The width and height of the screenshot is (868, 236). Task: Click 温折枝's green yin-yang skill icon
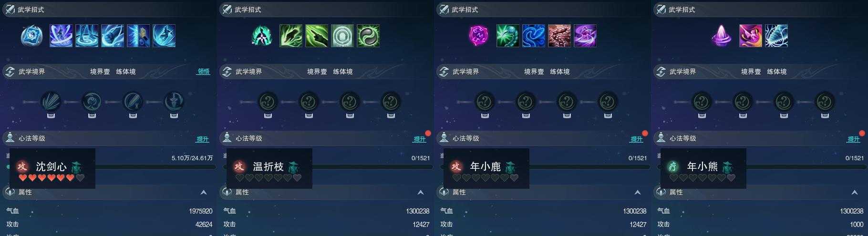pos(368,36)
